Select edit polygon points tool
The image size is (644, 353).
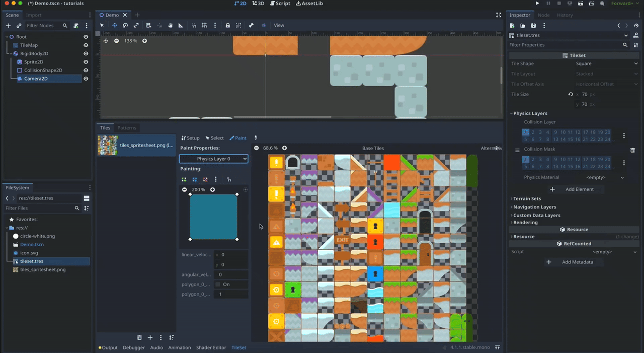pos(195,179)
